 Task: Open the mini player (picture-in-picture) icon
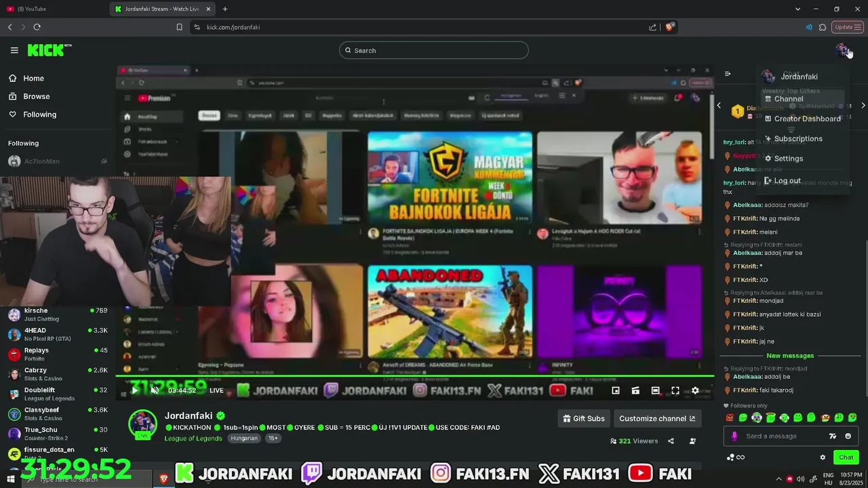(x=616, y=390)
